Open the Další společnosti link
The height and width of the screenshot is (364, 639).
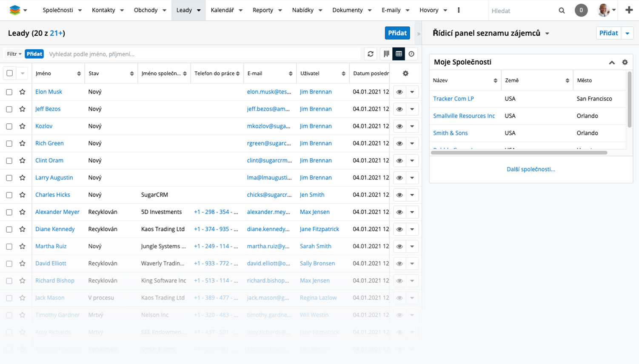click(531, 169)
